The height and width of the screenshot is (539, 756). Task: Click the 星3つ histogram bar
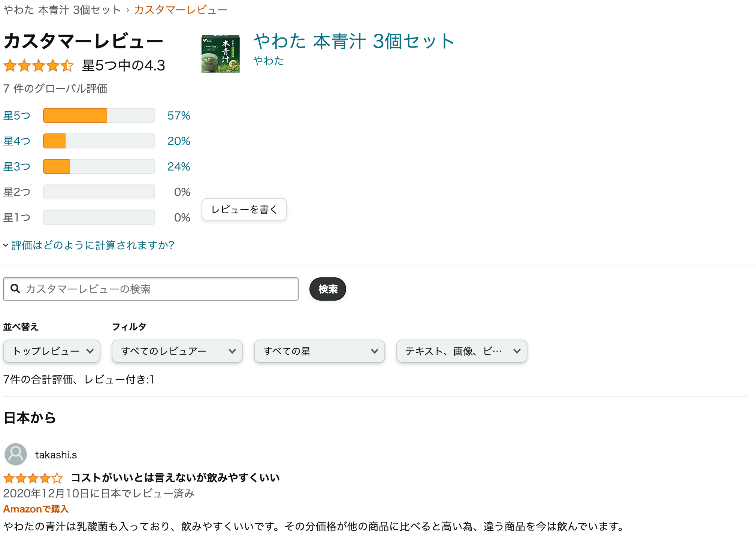(x=99, y=166)
